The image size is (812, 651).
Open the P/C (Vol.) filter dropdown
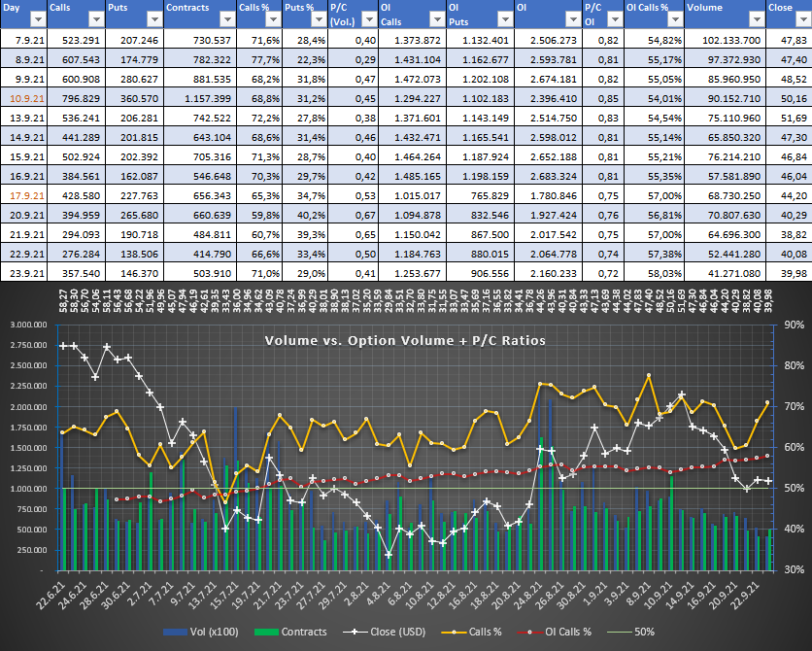coord(369,19)
